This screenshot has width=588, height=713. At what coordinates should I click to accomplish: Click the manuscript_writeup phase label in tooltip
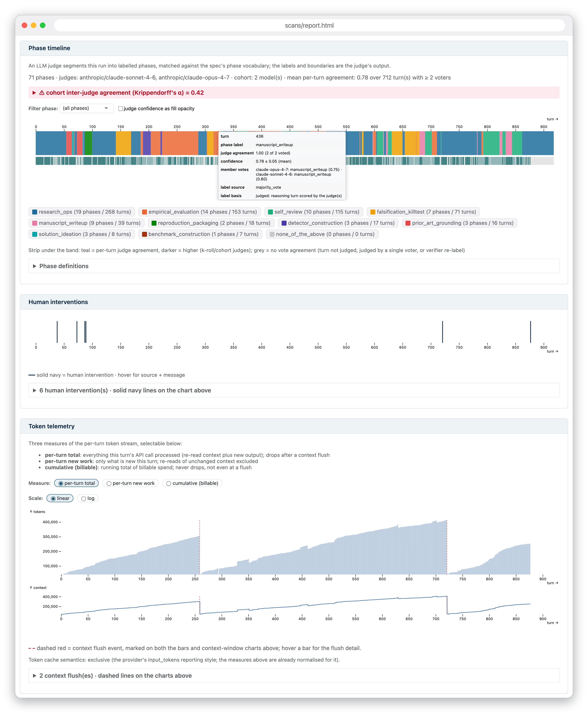[x=274, y=145]
